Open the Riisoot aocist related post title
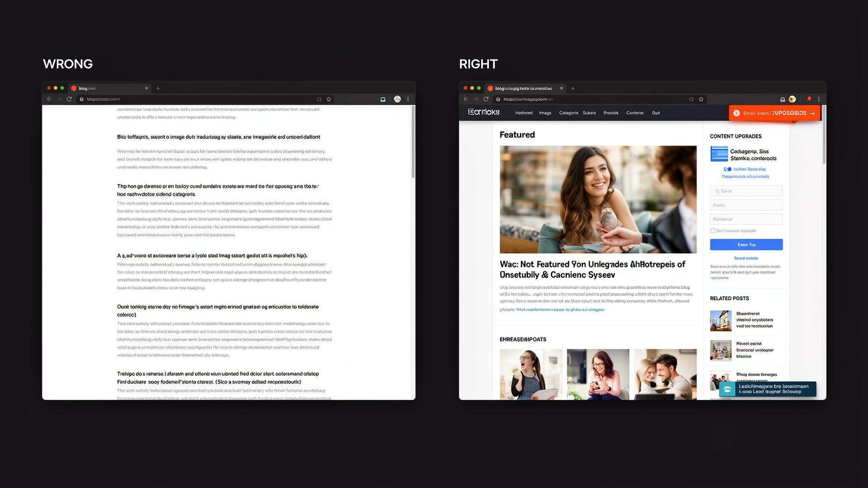Screen dimensions: 868x488 click(755, 350)
